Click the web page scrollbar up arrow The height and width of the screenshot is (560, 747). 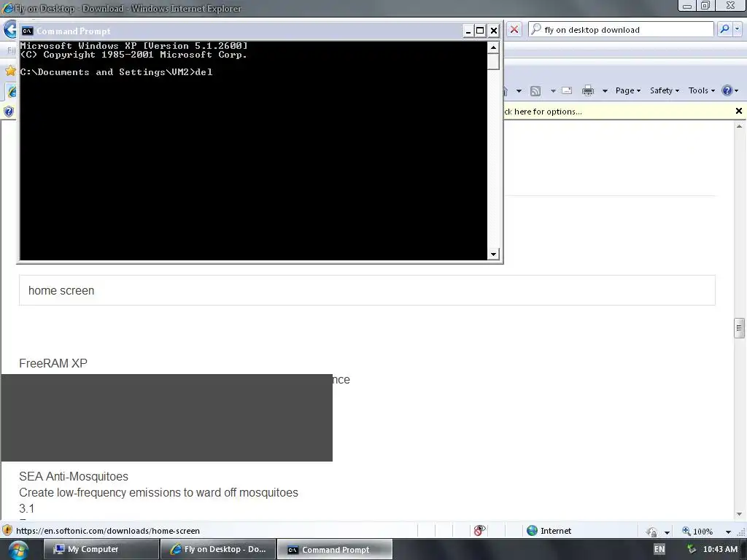(739, 126)
